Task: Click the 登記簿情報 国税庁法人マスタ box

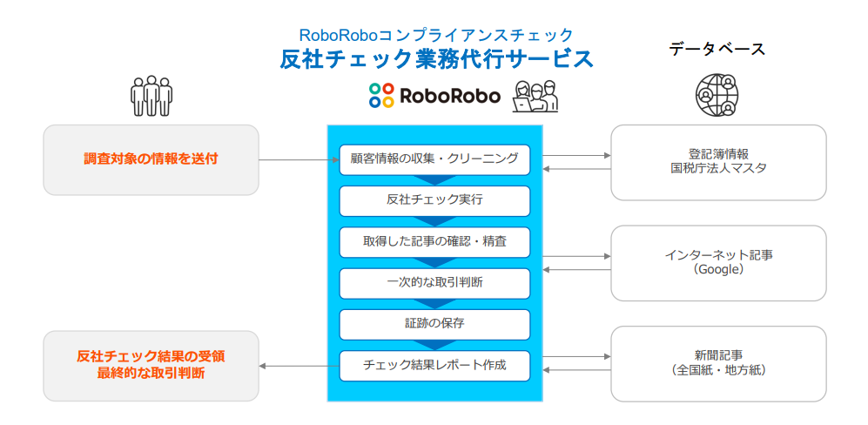Action: pyautogui.click(x=718, y=161)
